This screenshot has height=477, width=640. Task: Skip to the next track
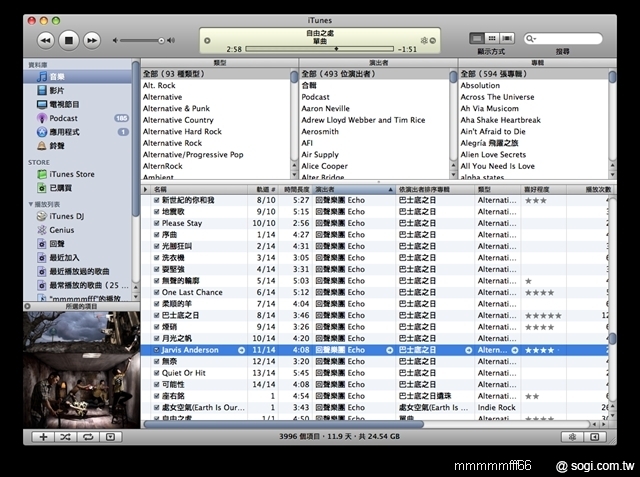tap(92, 40)
